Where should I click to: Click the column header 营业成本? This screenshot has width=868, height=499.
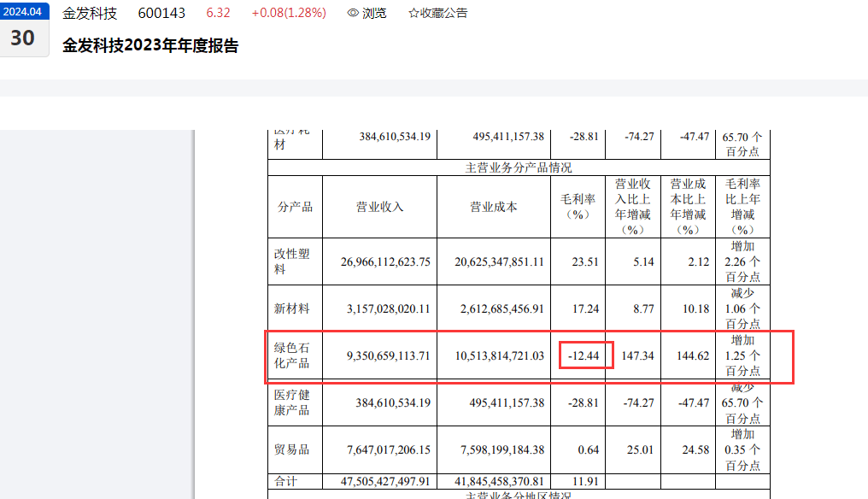coord(494,207)
